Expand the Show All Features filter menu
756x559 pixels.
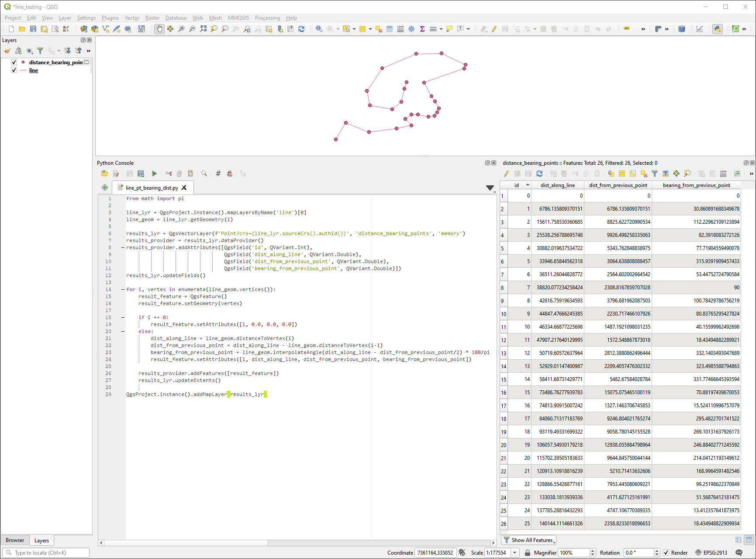[528, 540]
